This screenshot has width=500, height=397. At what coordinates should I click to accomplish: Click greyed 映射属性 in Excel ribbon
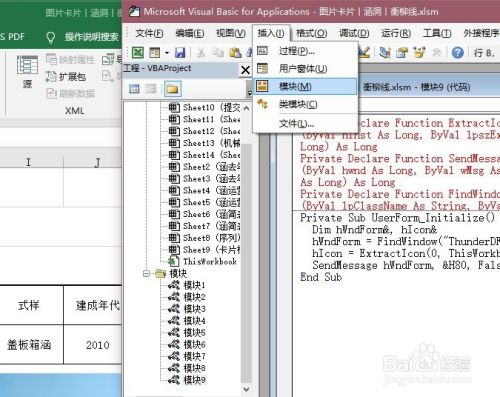click(x=70, y=60)
